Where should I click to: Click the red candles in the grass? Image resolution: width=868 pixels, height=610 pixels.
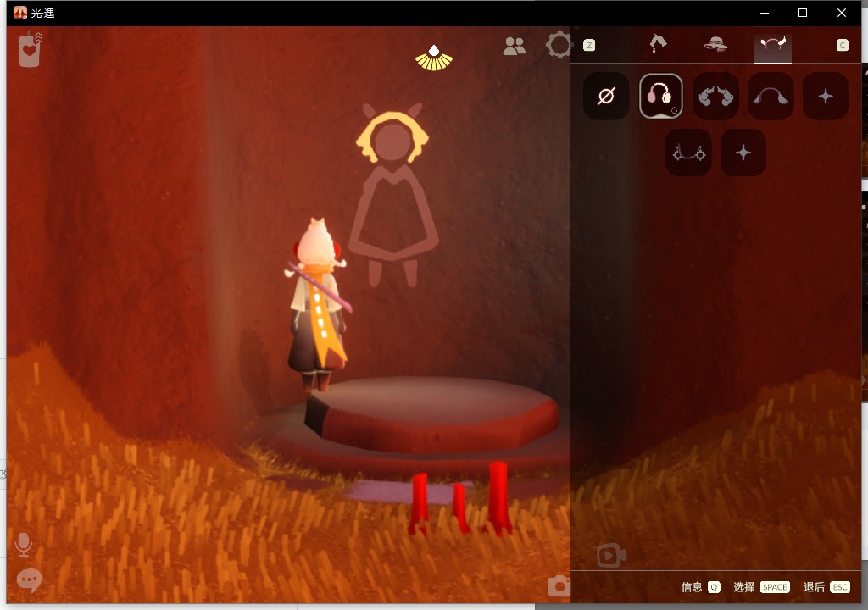(x=460, y=498)
